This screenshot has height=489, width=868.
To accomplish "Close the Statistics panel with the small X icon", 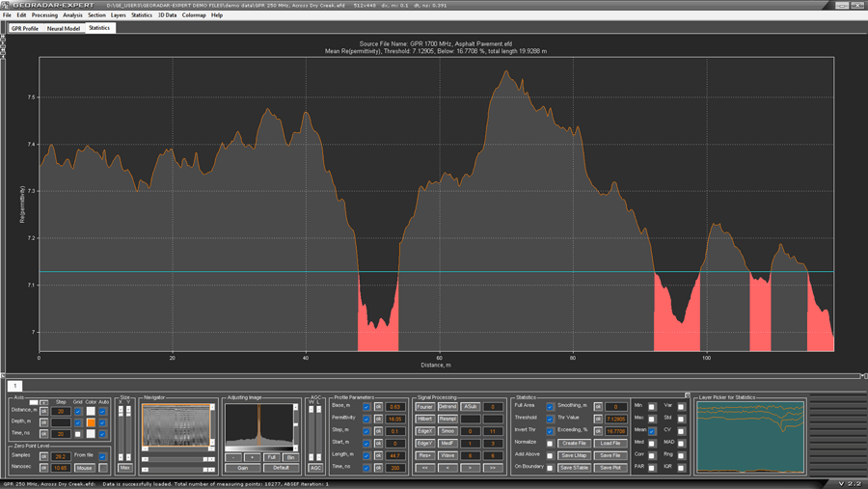I will pyautogui.click(x=688, y=395).
